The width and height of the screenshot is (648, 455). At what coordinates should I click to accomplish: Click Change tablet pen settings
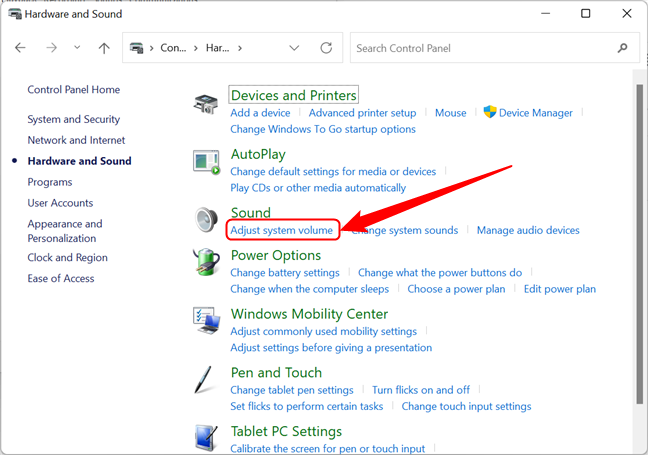coord(292,390)
